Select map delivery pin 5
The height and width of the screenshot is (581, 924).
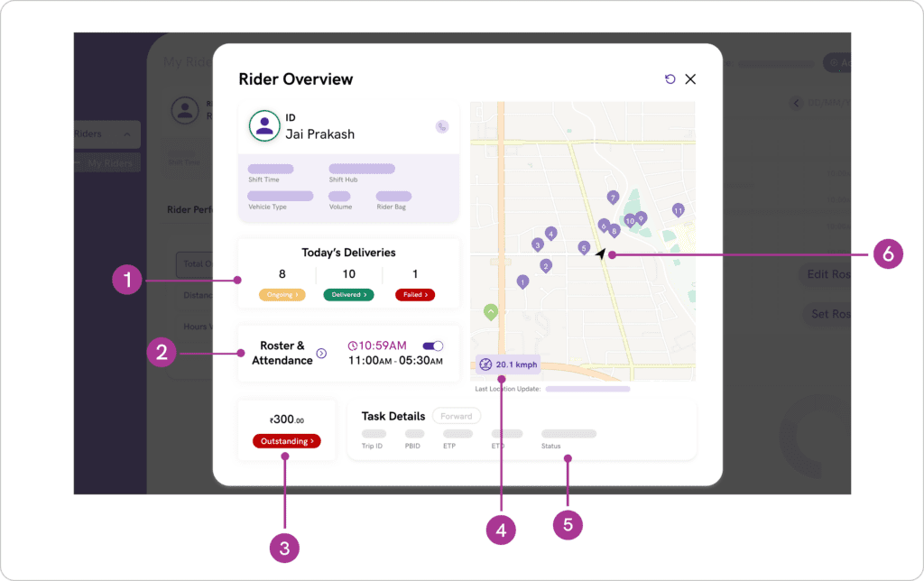tap(584, 248)
